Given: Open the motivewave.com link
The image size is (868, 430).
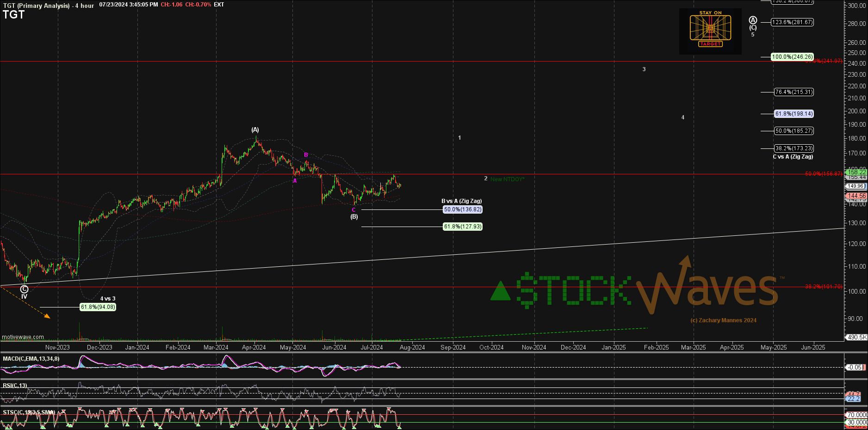Looking at the screenshot, I should pos(23,337).
